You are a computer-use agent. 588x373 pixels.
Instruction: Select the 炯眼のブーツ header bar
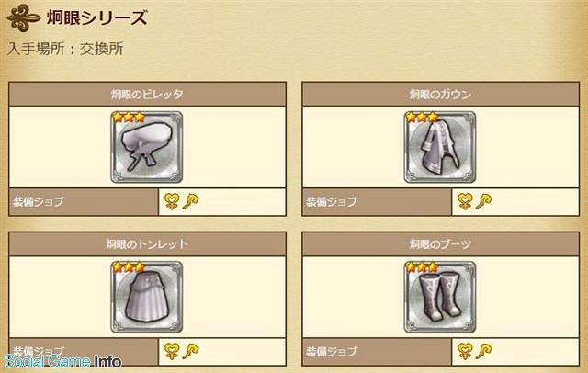(441, 244)
